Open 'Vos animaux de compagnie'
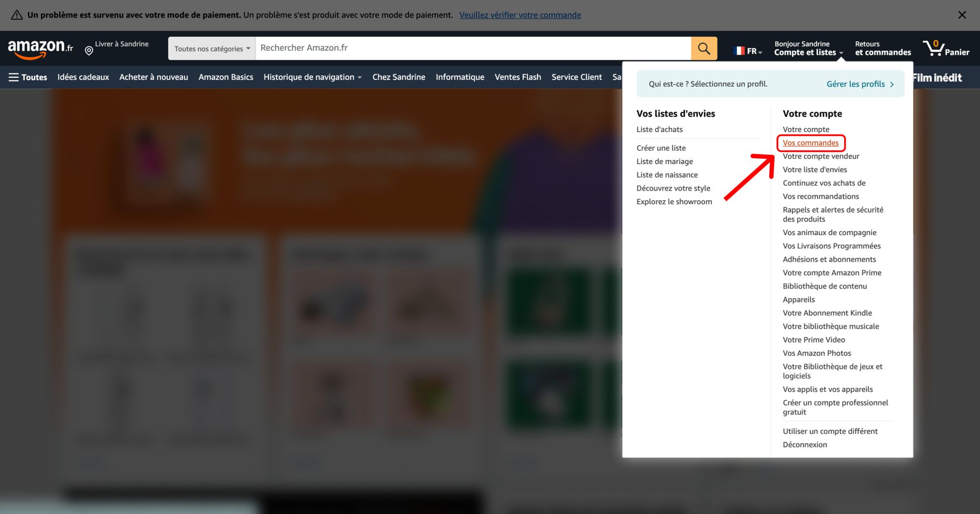Screen dimensions: 980x514 [830, 233]
